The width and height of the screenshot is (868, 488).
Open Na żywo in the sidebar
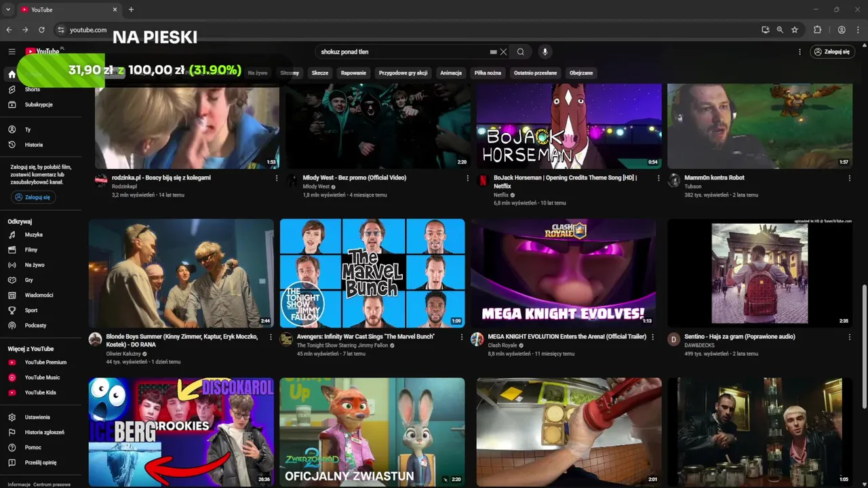point(35,265)
